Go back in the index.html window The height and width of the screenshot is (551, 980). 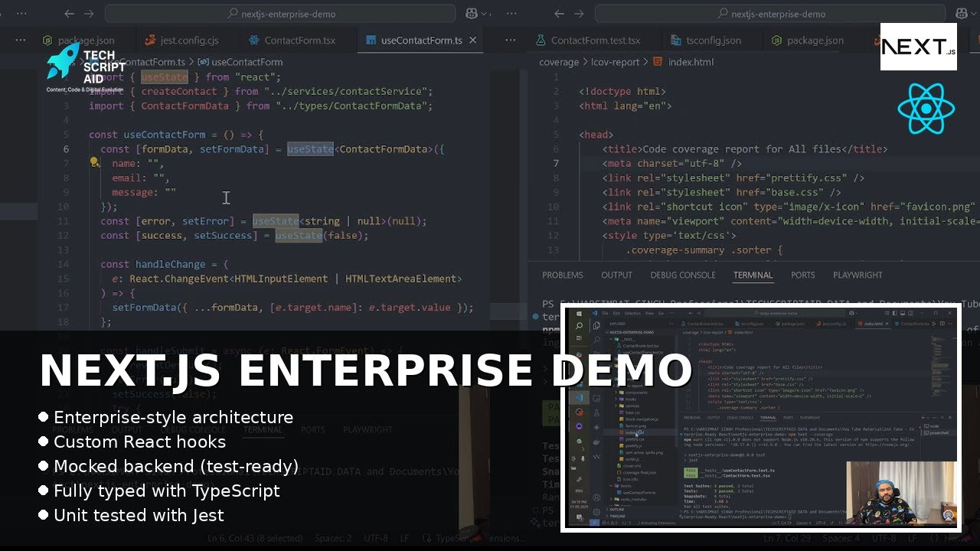[x=559, y=14]
